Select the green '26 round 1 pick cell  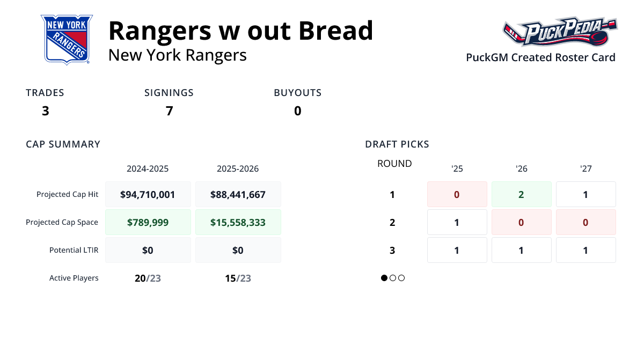(521, 194)
